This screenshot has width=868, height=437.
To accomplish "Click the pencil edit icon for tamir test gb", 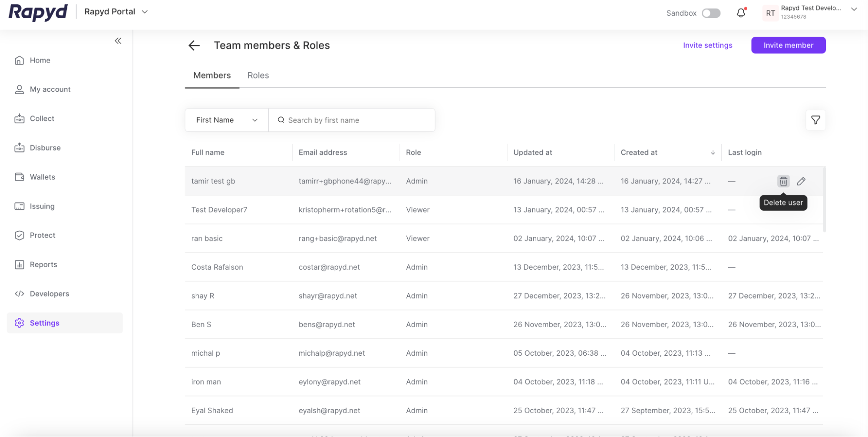I will pyautogui.click(x=801, y=181).
